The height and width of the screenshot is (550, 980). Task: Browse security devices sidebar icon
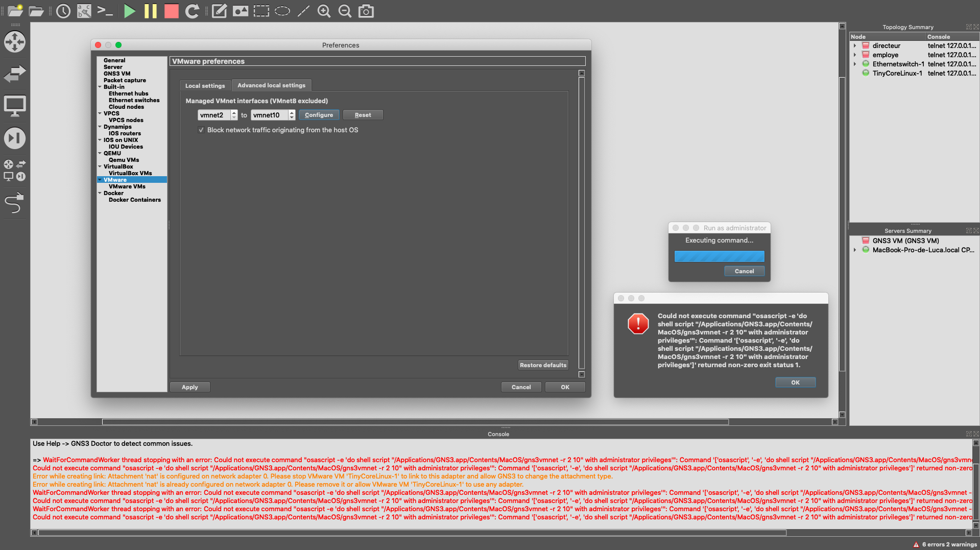pyautogui.click(x=15, y=138)
